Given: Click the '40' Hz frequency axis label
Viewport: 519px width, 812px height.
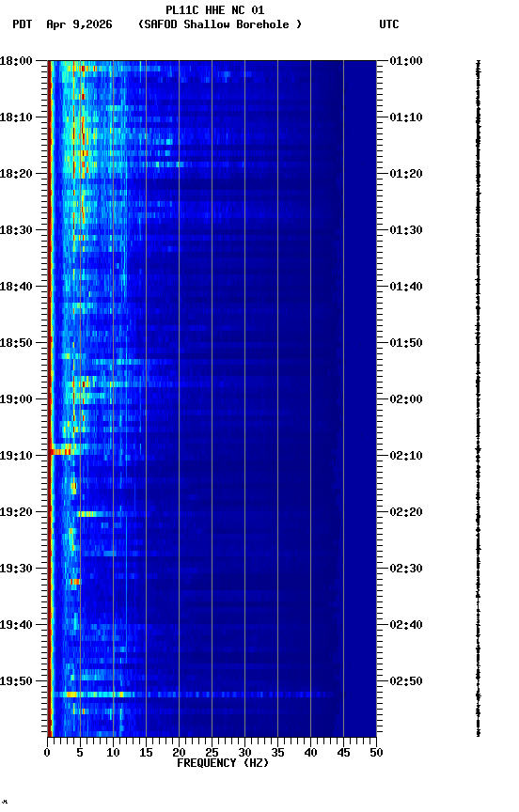Looking at the screenshot, I should pyautogui.click(x=310, y=753).
